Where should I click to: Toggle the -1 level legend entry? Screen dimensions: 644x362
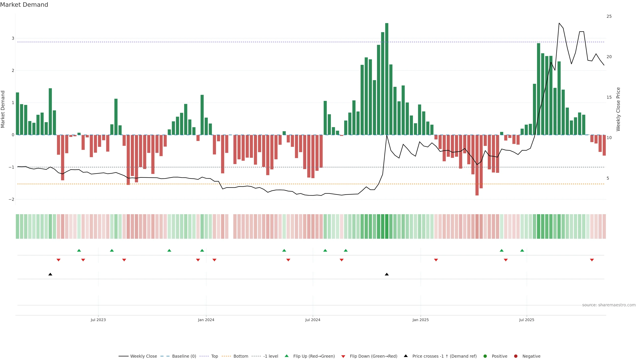coord(271,356)
